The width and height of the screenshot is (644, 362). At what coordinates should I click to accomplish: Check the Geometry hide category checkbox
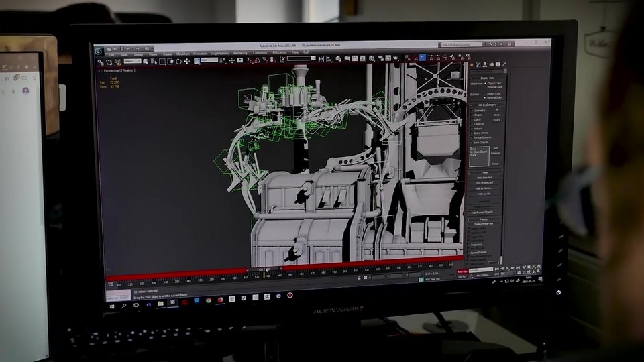click(472, 111)
